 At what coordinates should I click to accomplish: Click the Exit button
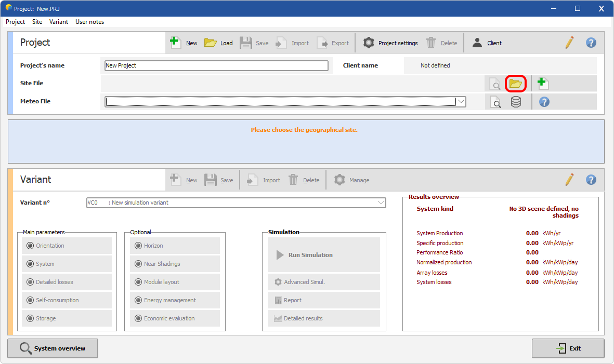[x=568, y=348]
